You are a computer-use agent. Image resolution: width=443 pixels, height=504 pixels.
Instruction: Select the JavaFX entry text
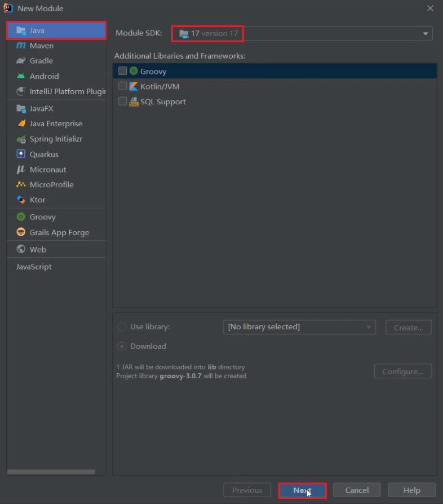pos(42,109)
